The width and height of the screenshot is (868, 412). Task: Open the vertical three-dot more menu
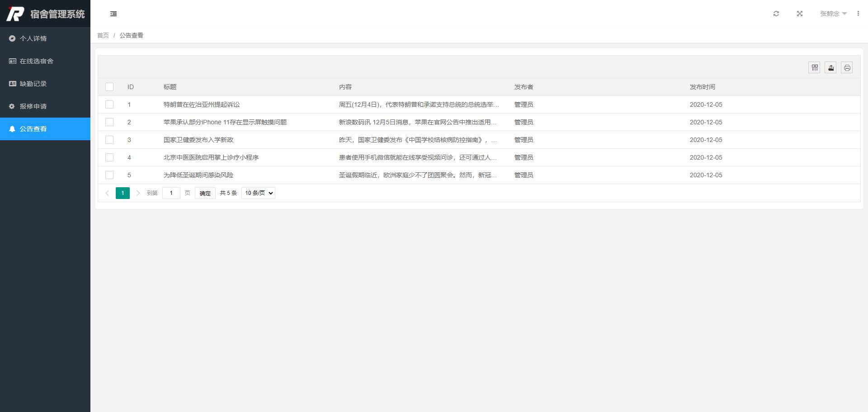(858, 14)
